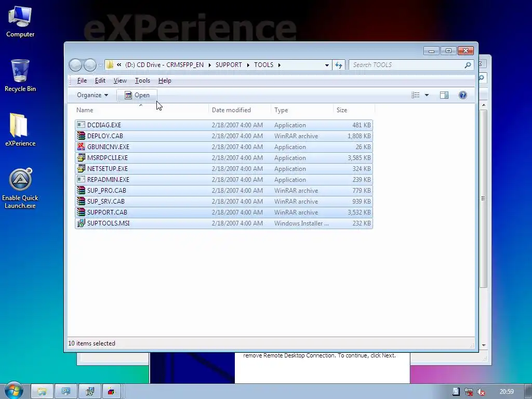Viewport: 532px width, 399px height.
Task: Select the eXPerience folder on desktop
Action: tap(20, 130)
